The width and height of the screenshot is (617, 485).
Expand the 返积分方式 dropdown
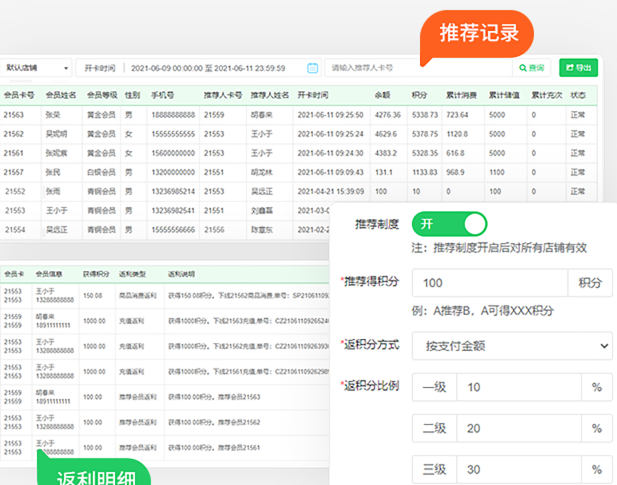click(x=512, y=345)
